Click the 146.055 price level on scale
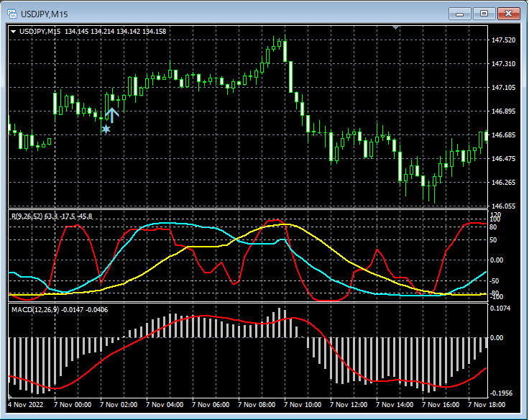Viewport: 529px width, 420px height. tap(503, 206)
